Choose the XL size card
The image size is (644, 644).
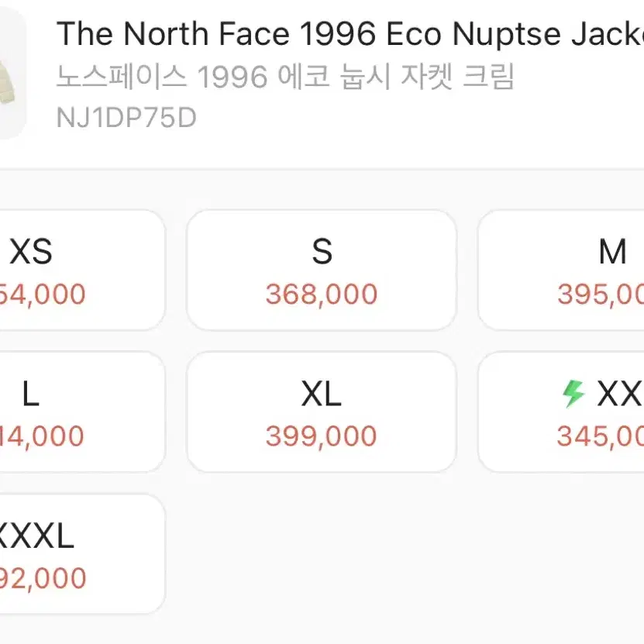tap(322, 412)
